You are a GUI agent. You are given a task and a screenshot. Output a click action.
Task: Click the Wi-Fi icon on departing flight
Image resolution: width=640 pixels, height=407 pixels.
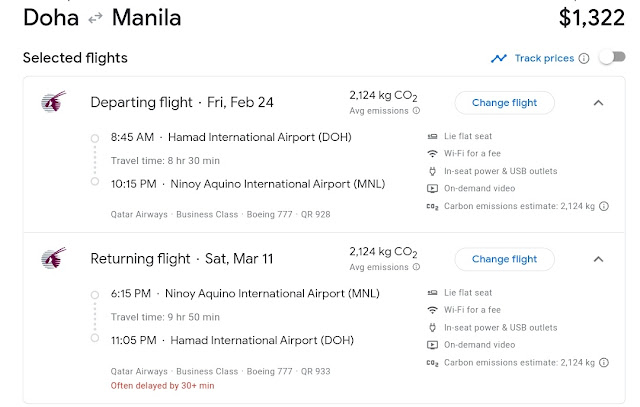click(432, 154)
